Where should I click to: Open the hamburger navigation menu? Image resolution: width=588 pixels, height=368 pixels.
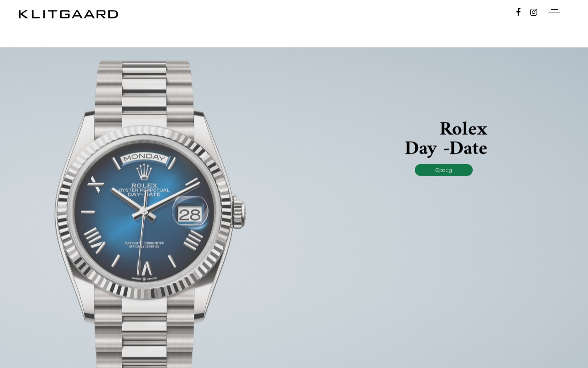tap(554, 12)
